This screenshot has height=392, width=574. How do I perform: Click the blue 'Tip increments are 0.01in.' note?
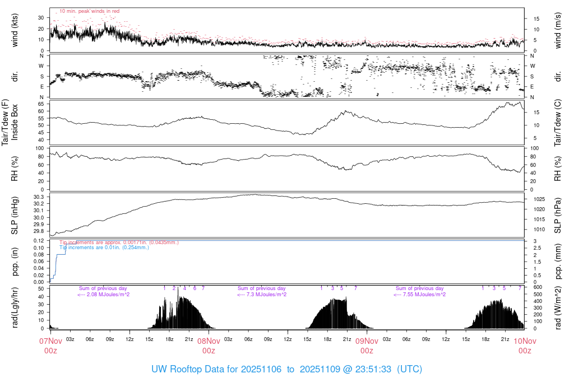click(x=100, y=247)
